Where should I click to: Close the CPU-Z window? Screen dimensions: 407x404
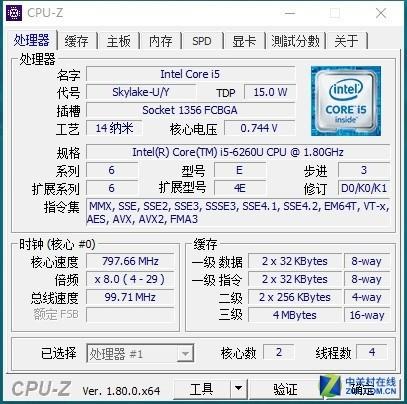pos(381,13)
